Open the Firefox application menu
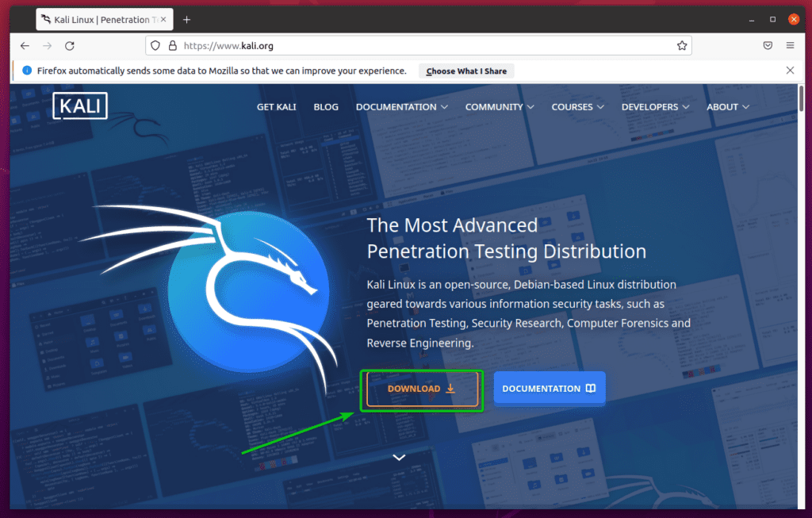This screenshot has width=812, height=518. point(790,45)
